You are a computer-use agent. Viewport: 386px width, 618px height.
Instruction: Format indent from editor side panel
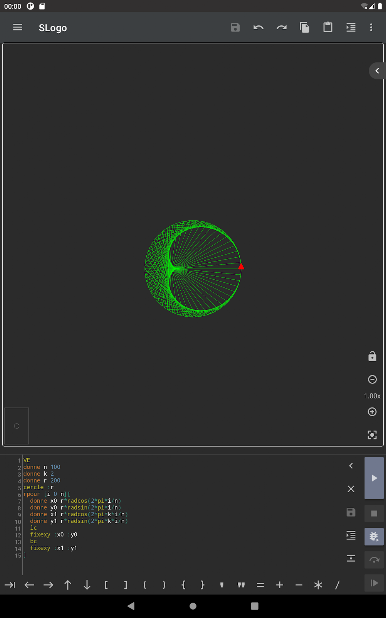tap(351, 535)
